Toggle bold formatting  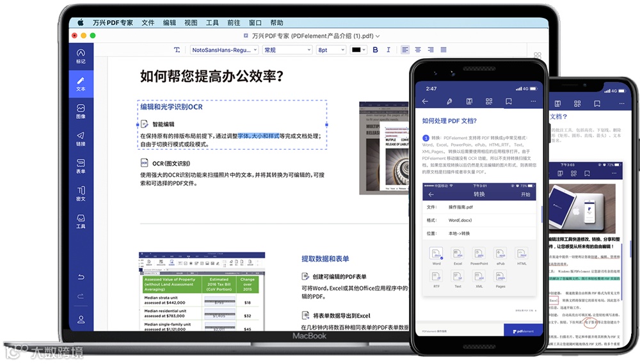(x=376, y=50)
